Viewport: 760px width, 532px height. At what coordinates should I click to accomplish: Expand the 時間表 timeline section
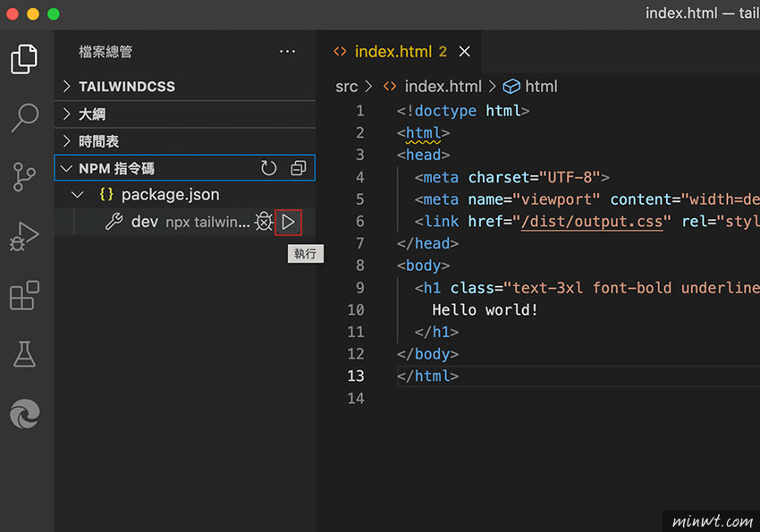point(185,141)
